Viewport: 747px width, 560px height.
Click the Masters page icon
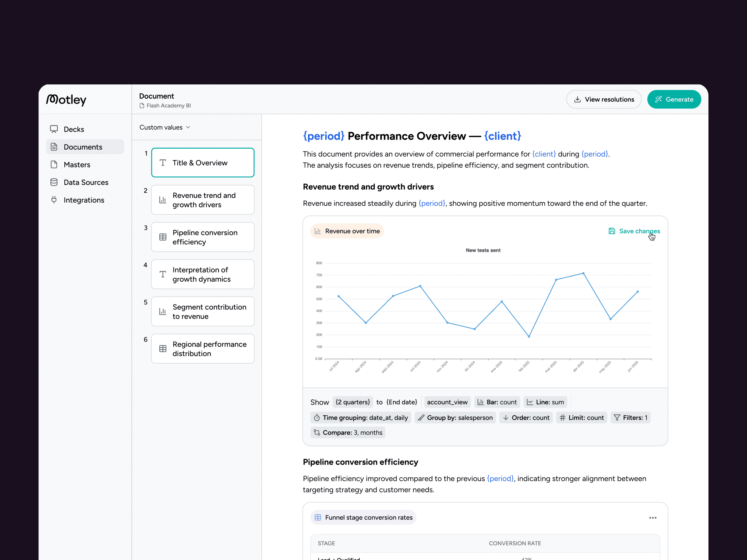coord(54,165)
